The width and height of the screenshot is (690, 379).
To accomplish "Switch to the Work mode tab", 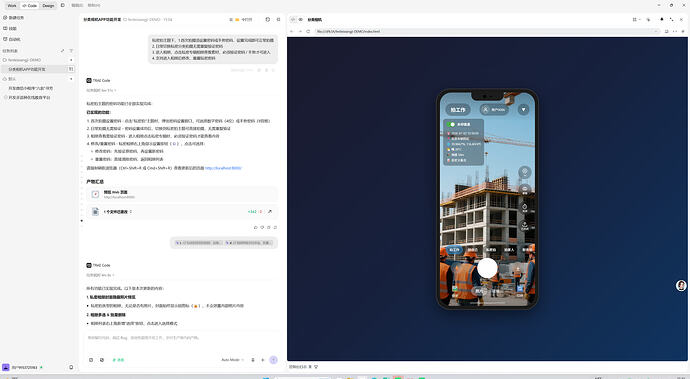I will 12,6.
